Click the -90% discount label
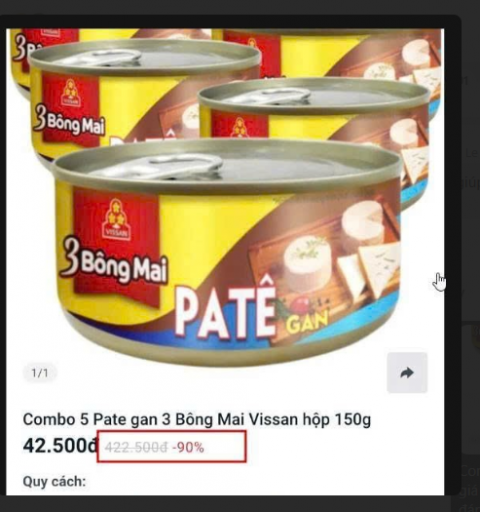The image size is (480, 512). 188,447
